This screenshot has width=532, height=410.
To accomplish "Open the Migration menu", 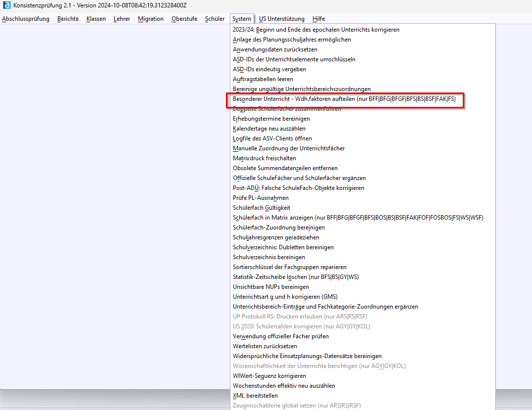I will 151,19.
